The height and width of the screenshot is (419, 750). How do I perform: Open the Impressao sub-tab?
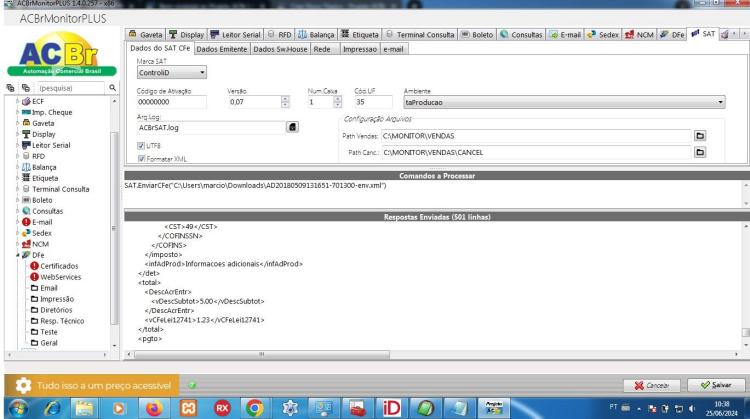(x=360, y=49)
